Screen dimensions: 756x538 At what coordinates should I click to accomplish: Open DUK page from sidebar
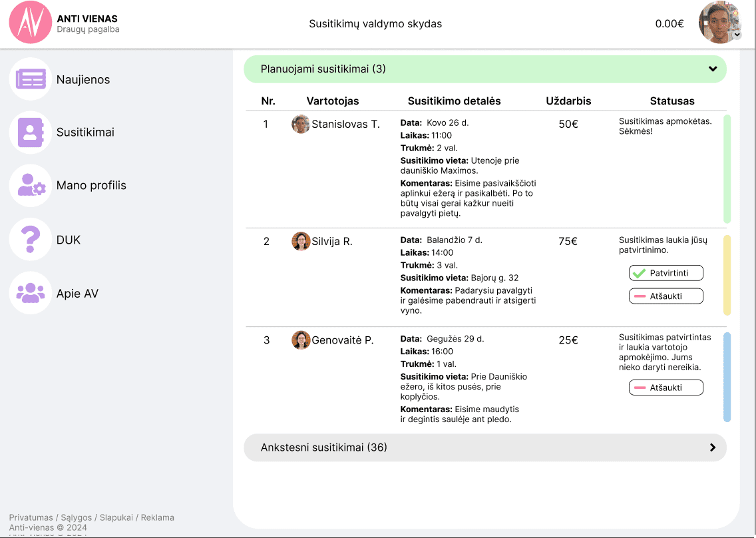[69, 240]
